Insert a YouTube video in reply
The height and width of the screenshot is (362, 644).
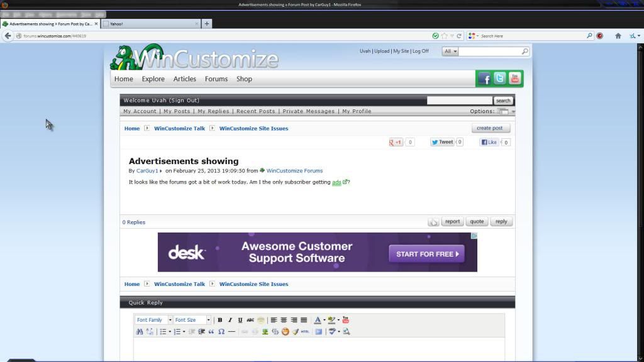346,320
